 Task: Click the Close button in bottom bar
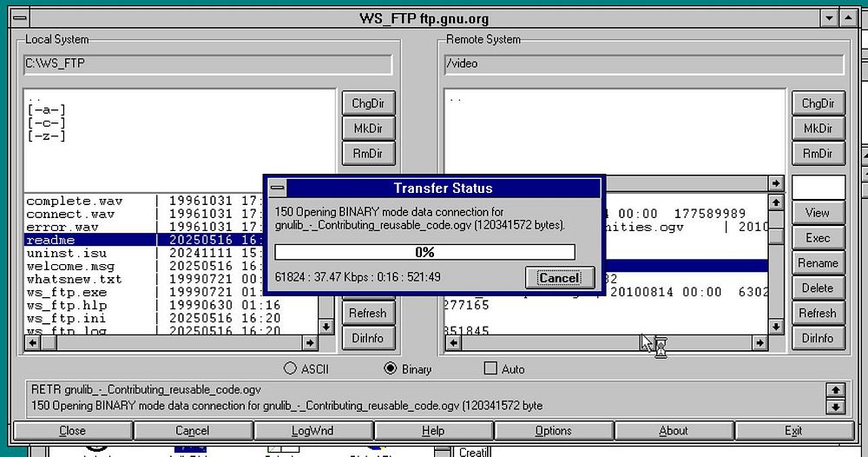pyautogui.click(x=73, y=430)
